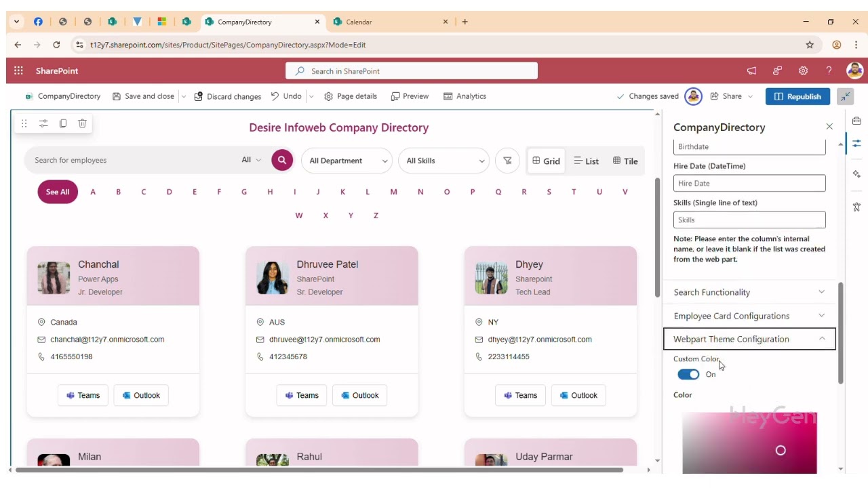Pick a color in the color gradient picker
This screenshot has height=488, width=868.
point(749,443)
